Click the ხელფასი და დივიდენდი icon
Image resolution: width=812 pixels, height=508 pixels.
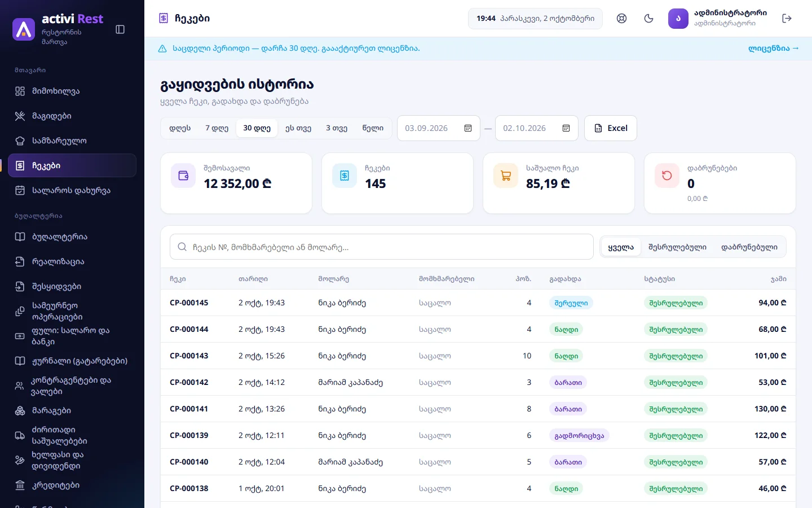click(x=20, y=460)
